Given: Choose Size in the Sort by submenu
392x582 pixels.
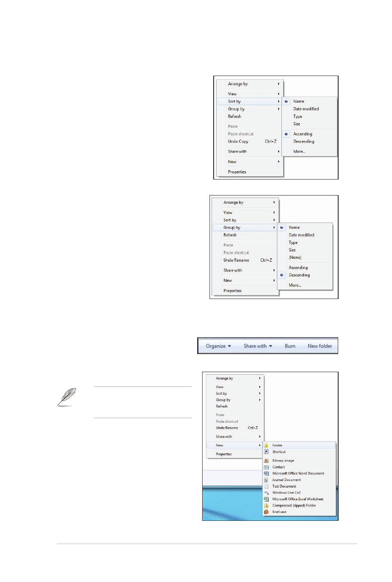Looking at the screenshot, I should pos(297,124).
